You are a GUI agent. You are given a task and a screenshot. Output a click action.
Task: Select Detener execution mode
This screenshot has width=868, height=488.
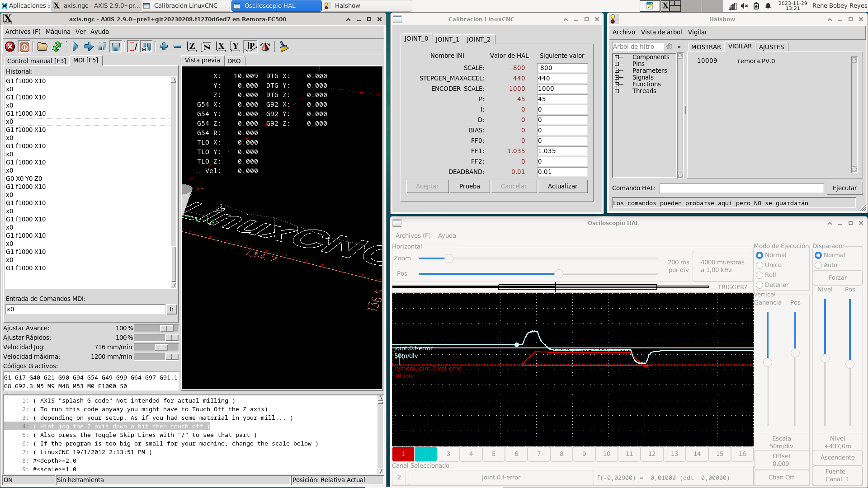click(x=759, y=285)
